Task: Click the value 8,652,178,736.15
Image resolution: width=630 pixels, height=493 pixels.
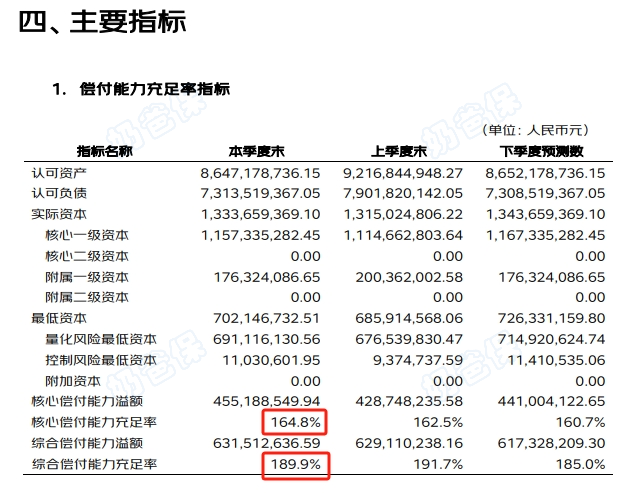Action: 545,173
